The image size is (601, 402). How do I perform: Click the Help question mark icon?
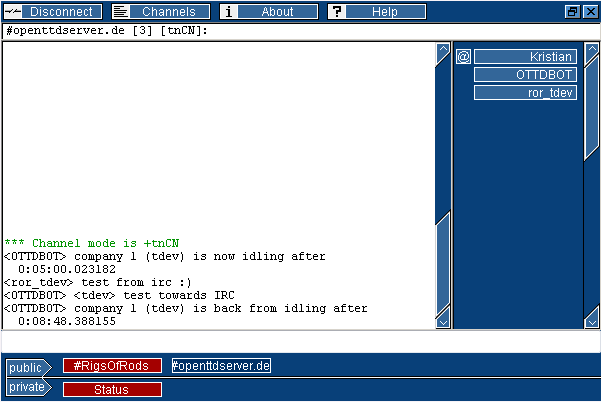click(x=337, y=11)
